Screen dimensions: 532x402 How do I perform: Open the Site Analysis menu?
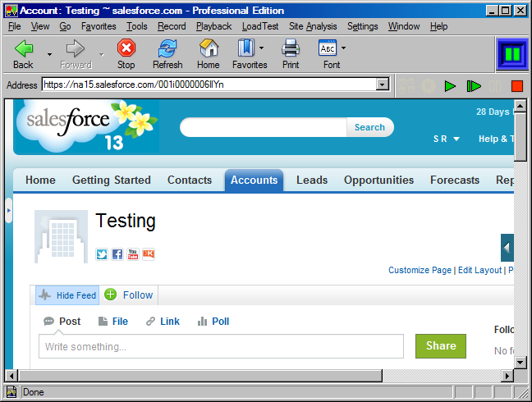[313, 26]
